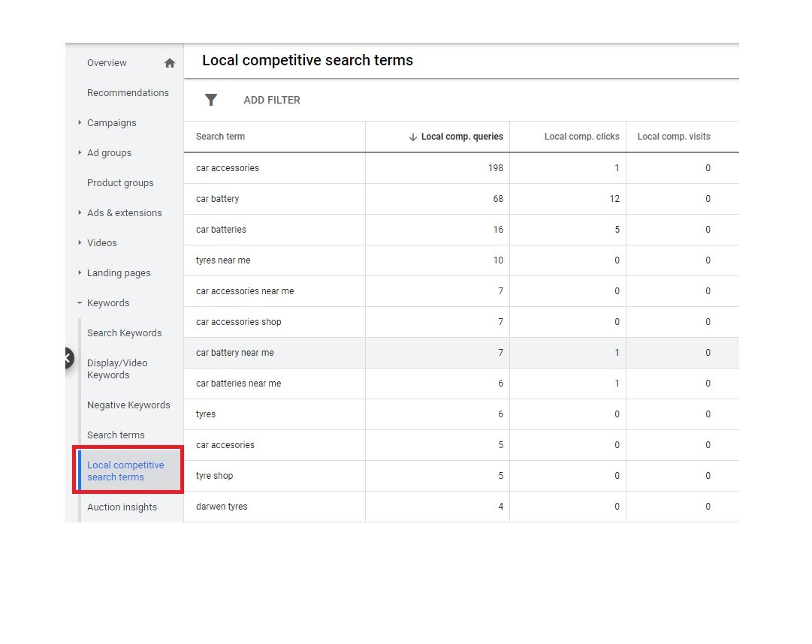Select "car battery near me" term
812x644 pixels.
click(235, 352)
